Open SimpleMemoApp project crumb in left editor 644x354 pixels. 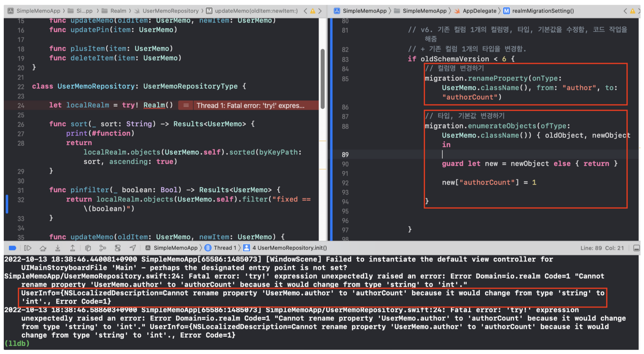point(34,11)
